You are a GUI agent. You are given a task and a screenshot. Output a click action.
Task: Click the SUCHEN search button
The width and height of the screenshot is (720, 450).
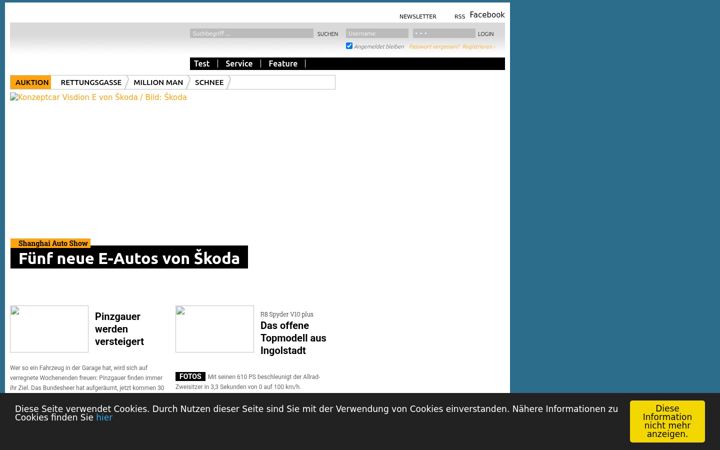click(327, 34)
